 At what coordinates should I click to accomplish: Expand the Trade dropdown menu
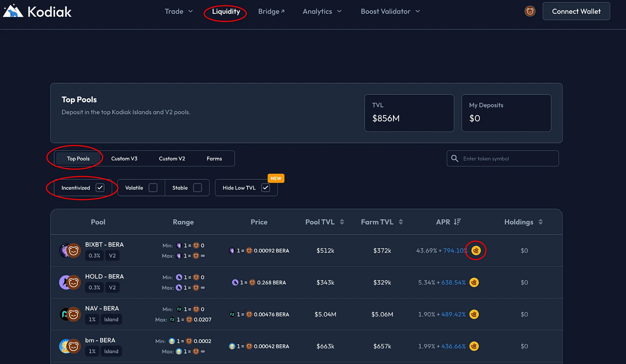(179, 12)
